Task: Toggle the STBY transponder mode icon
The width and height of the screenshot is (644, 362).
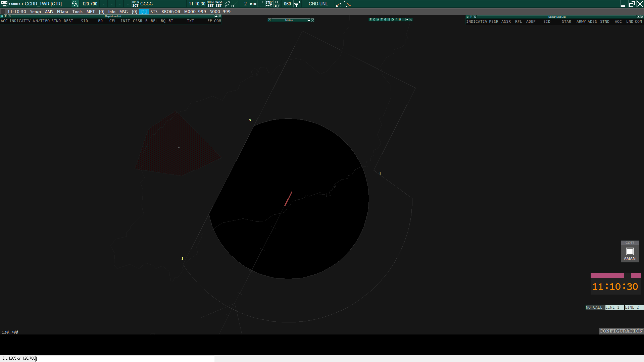Action: tap(269, 4)
